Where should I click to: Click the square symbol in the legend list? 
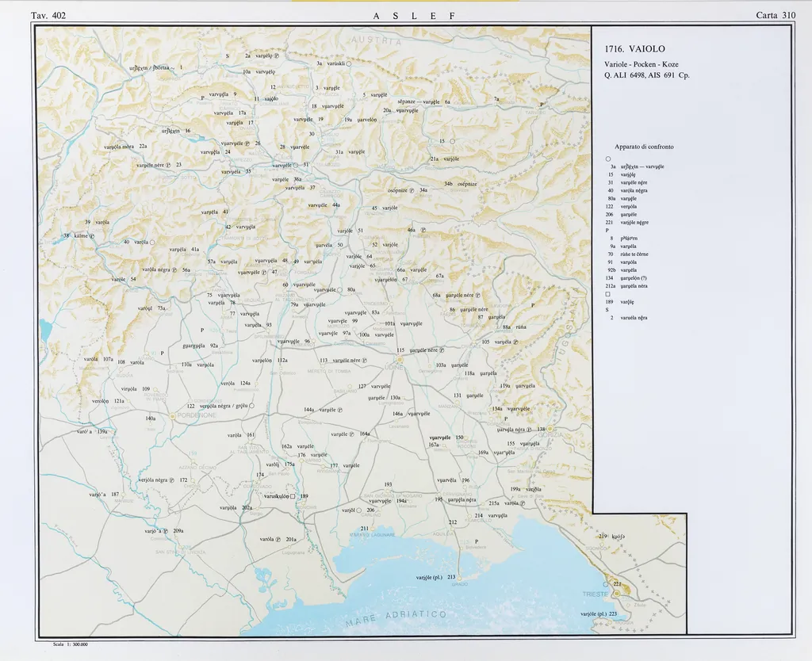coord(607,294)
